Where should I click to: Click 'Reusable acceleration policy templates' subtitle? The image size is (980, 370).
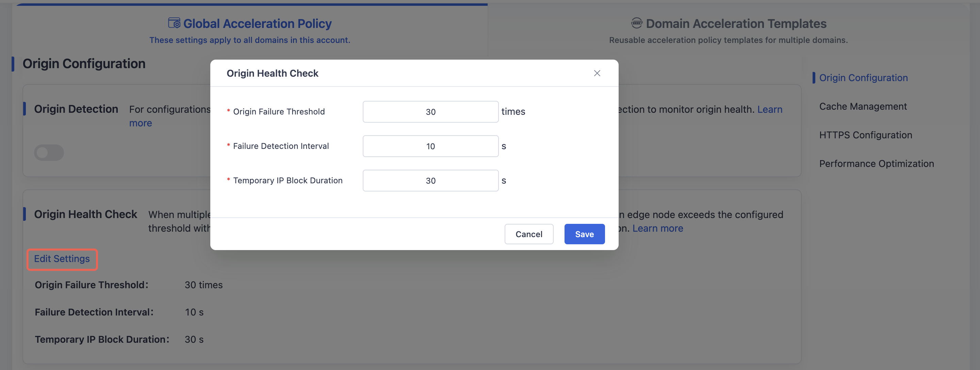tap(728, 40)
